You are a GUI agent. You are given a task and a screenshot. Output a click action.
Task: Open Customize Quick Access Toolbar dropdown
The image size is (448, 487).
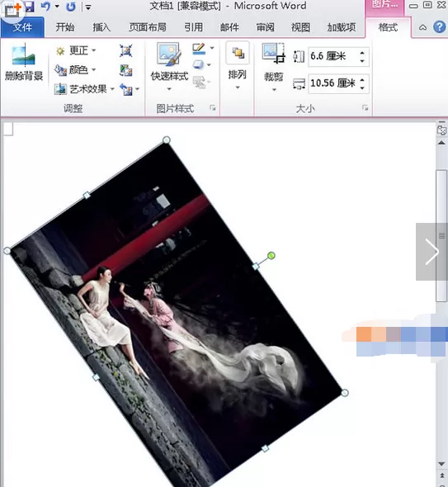pos(88,7)
